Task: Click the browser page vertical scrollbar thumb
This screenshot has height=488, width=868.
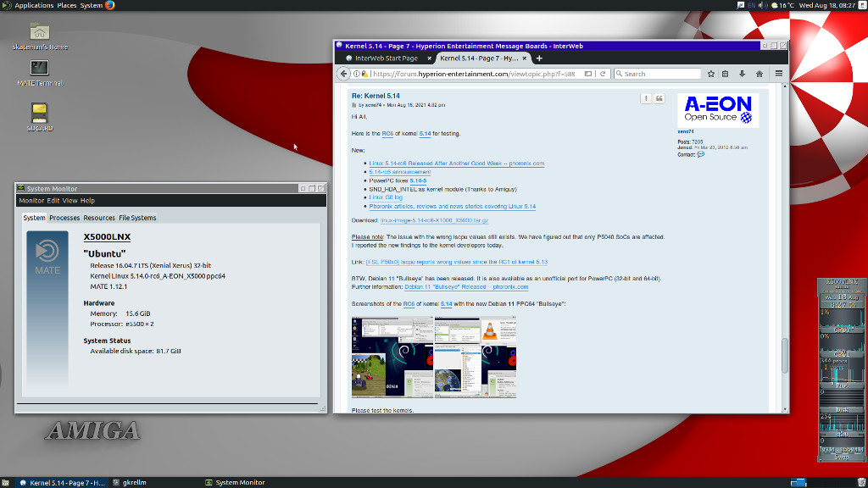Action: (x=784, y=355)
